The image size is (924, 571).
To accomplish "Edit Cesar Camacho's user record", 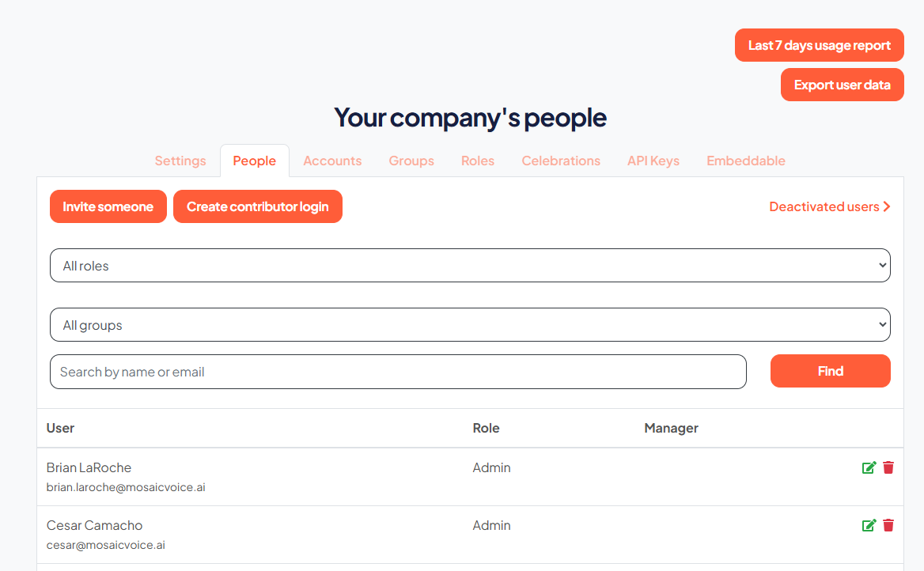I will (x=869, y=526).
